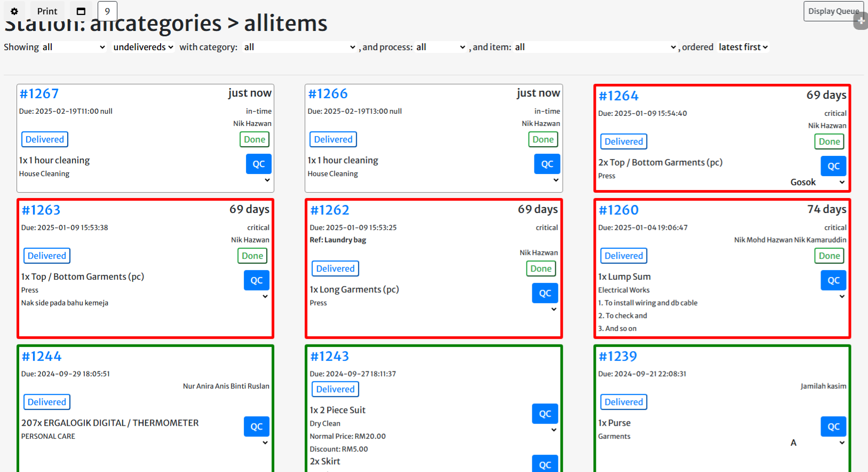Click Done on order #1260
868x472 pixels.
(830, 256)
